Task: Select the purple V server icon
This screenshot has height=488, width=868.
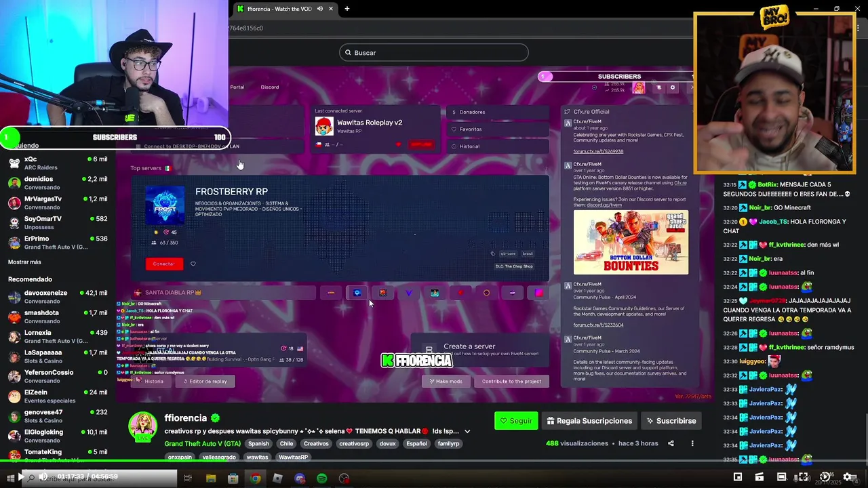Action: click(x=409, y=293)
